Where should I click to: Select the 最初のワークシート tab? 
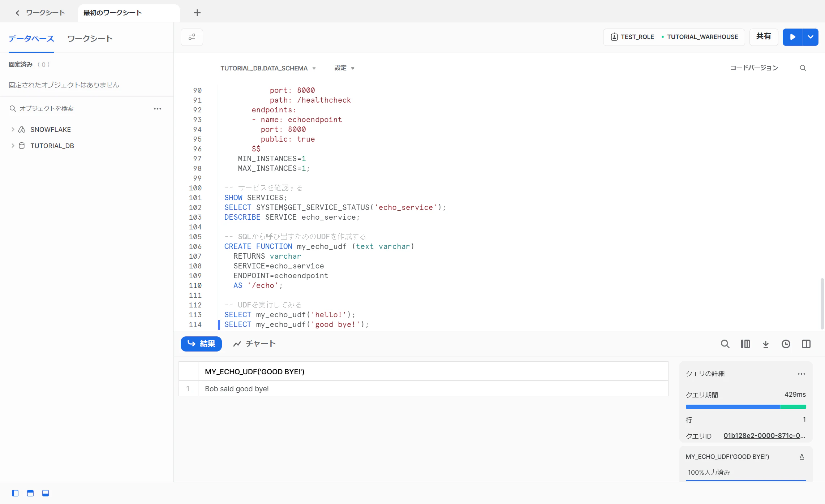point(129,13)
